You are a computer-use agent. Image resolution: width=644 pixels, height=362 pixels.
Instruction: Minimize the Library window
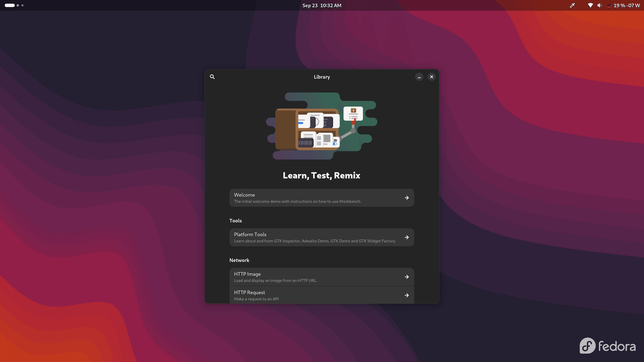pos(419,77)
